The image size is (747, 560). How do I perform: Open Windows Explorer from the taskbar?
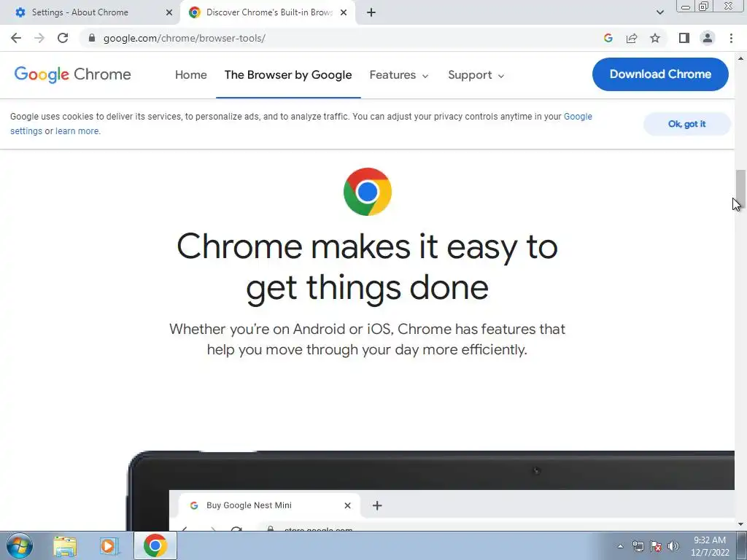65,546
